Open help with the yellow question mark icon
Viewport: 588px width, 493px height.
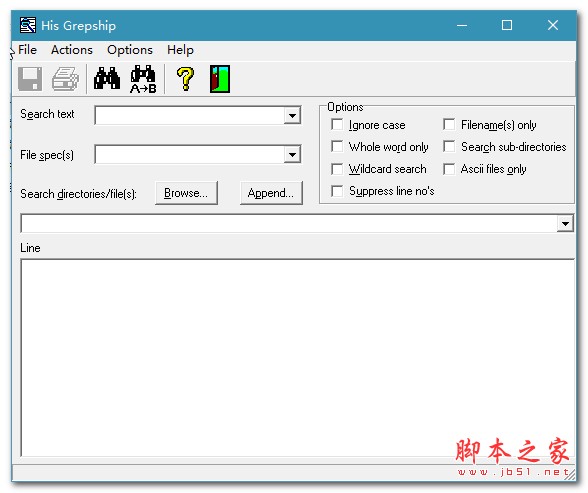(x=185, y=79)
